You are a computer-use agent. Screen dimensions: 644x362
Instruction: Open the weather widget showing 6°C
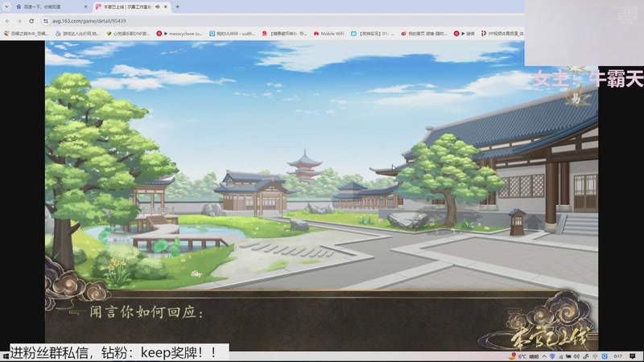point(522,356)
